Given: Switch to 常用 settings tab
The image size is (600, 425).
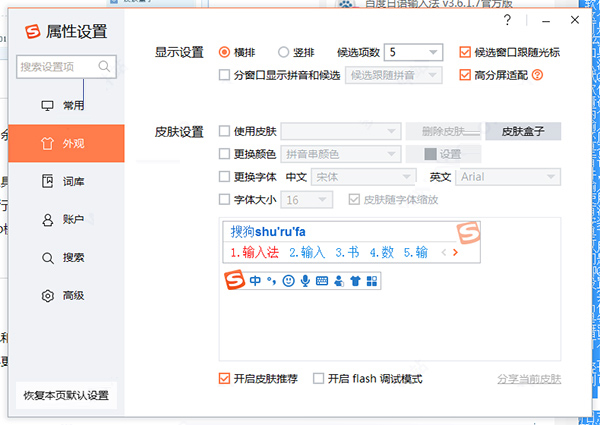Looking at the screenshot, I should tap(66, 105).
